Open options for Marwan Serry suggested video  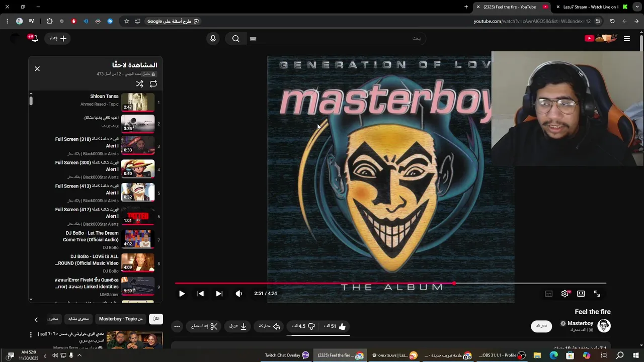(31, 334)
